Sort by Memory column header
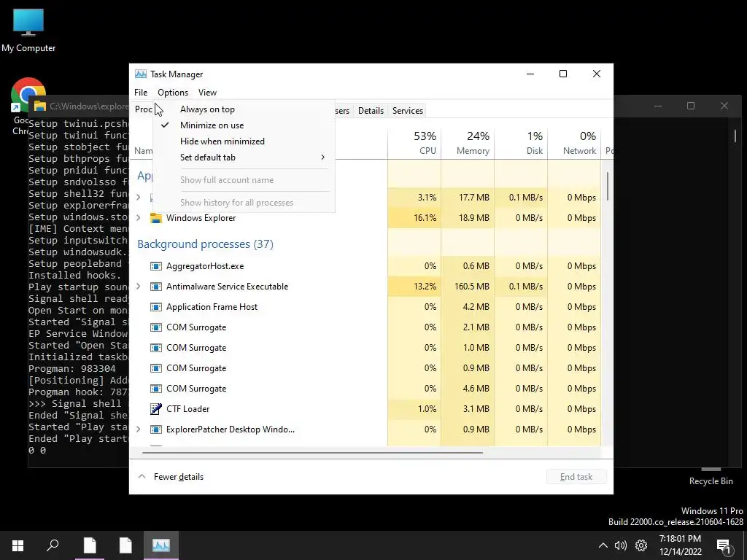 tap(468, 143)
